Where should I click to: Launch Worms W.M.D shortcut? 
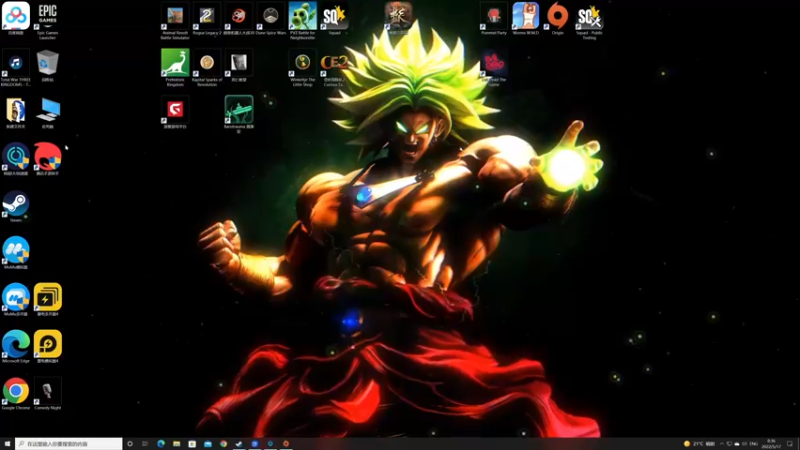pyautogui.click(x=526, y=19)
